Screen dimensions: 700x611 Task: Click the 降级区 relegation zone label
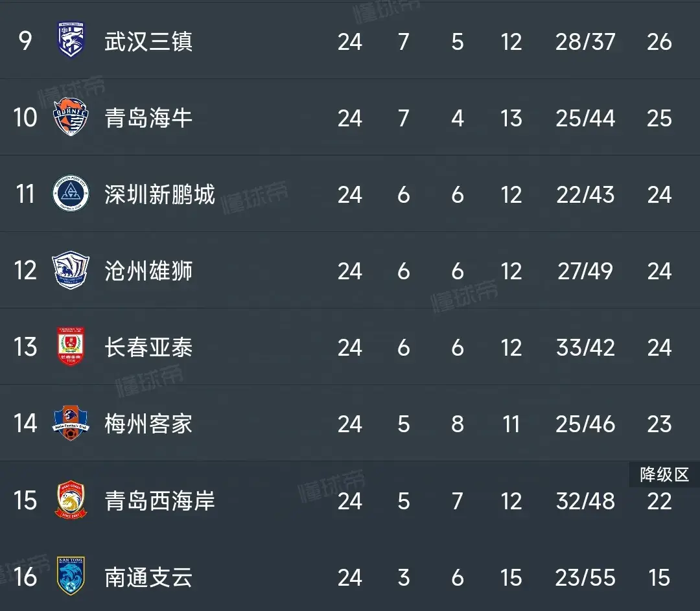(x=664, y=475)
